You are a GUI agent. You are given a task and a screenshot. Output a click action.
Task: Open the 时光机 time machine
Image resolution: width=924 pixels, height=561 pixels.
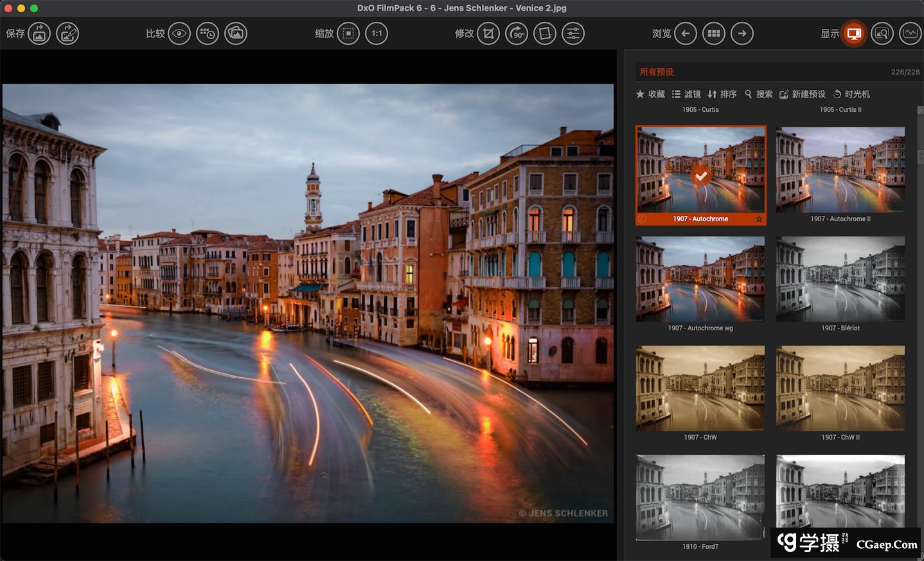851,94
